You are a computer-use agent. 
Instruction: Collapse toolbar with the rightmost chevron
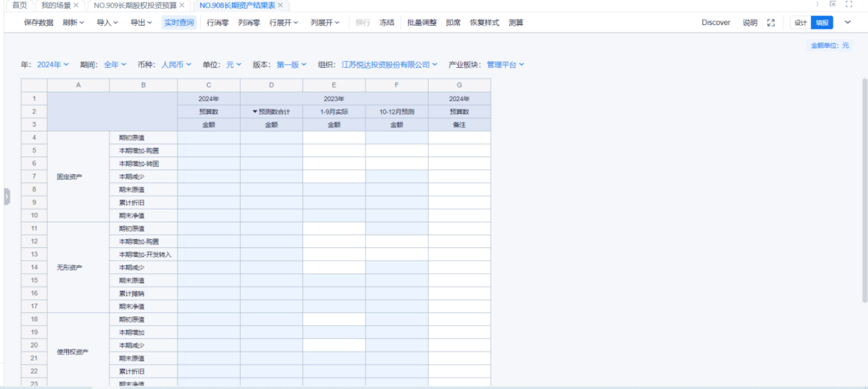(x=848, y=23)
